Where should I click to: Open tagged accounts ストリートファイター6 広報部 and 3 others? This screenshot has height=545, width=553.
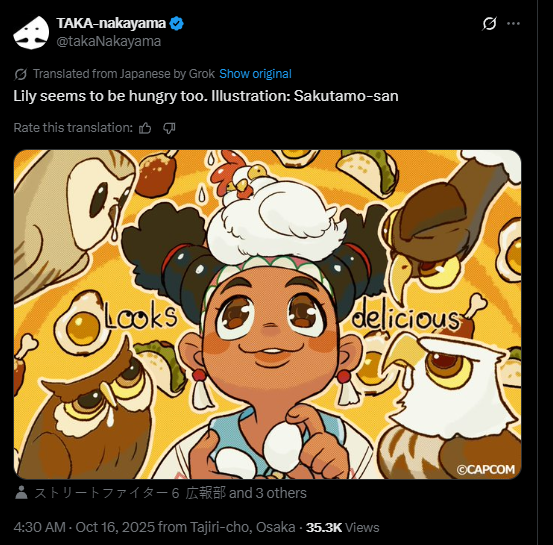170,493
